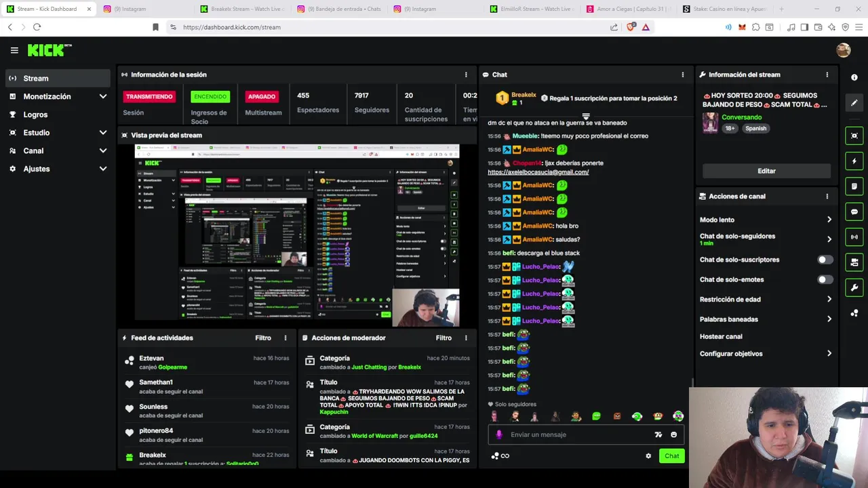This screenshot has width=868, height=488.
Task: Click the Brave Shields lion icon
Action: [x=631, y=27]
